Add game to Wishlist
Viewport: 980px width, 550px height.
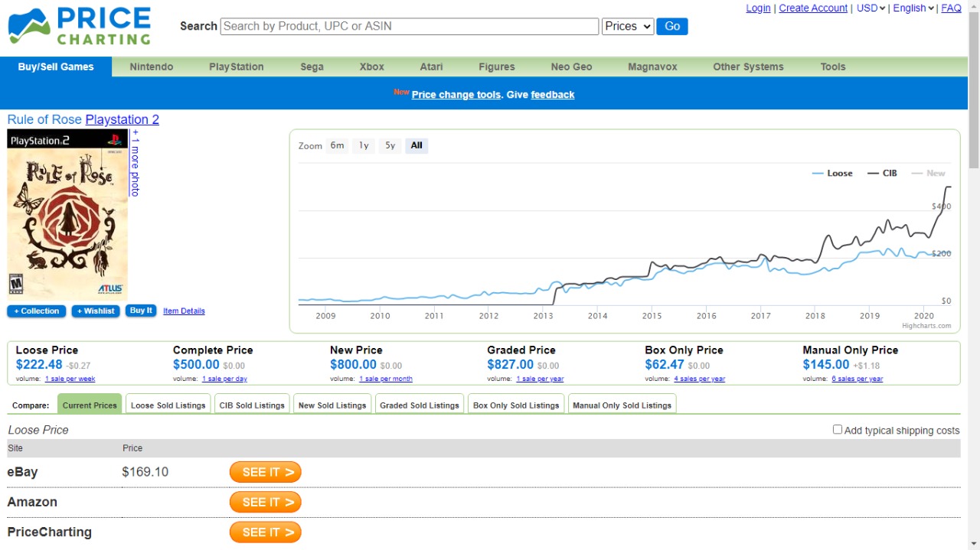pos(96,311)
